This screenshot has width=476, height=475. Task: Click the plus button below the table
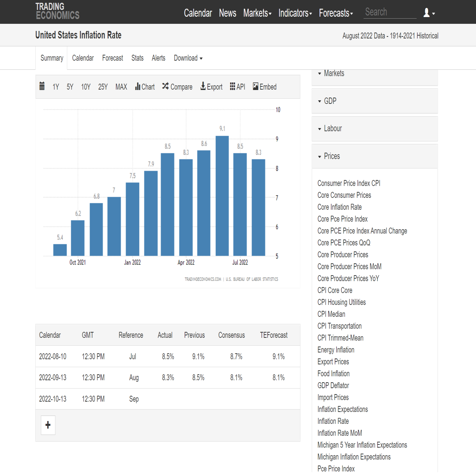tap(48, 425)
